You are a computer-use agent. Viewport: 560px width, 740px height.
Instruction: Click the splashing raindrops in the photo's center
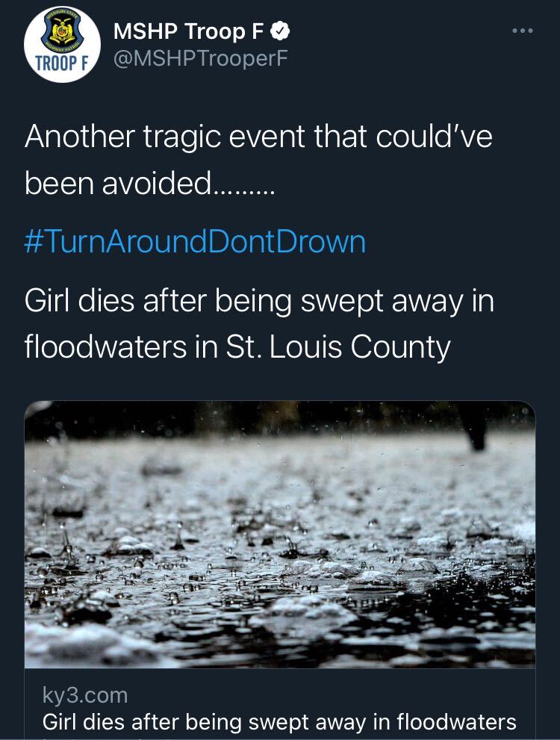[280, 538]
